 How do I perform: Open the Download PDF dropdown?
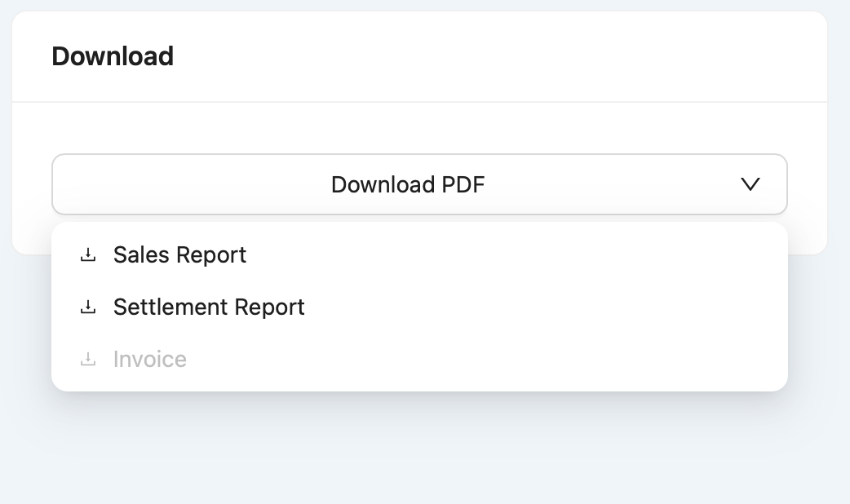coord(419,184)
